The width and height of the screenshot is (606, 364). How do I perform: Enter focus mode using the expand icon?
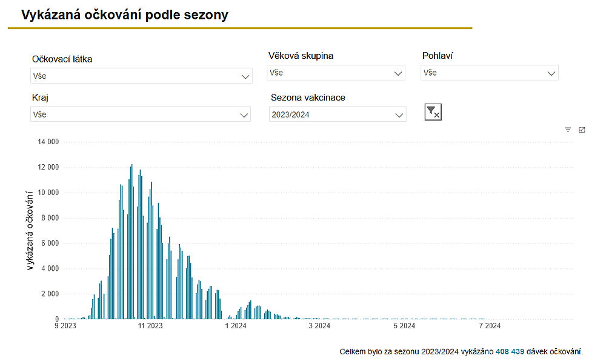(x=582, y=129)
